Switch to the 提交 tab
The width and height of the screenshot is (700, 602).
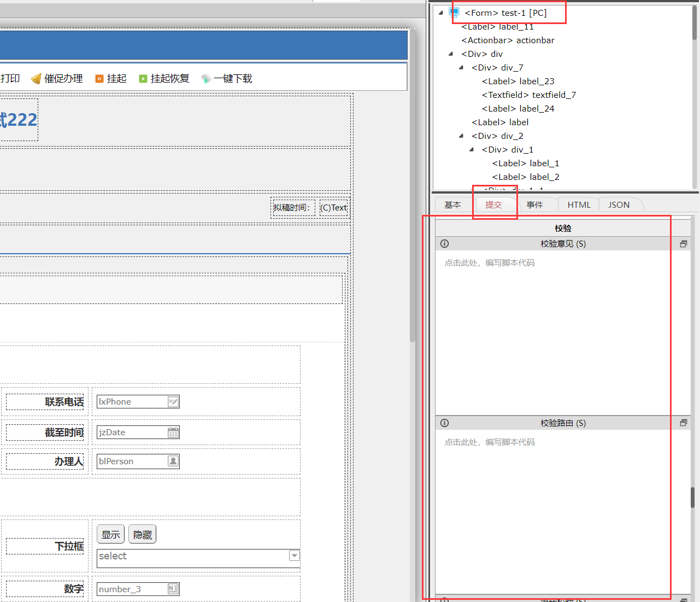[493, 204]
